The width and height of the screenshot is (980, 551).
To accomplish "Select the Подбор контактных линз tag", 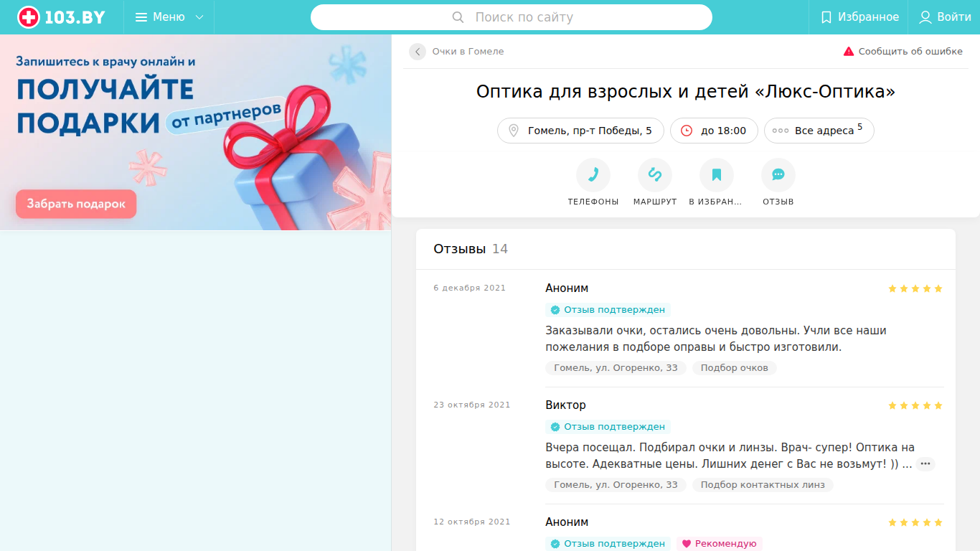I will click(x=763, y=485).
